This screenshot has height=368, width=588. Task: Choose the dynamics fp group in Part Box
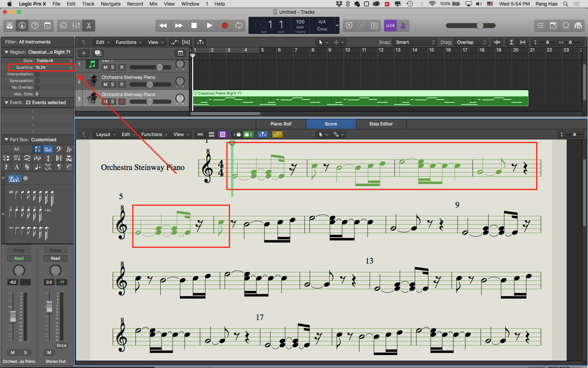[x=69, y=149]
